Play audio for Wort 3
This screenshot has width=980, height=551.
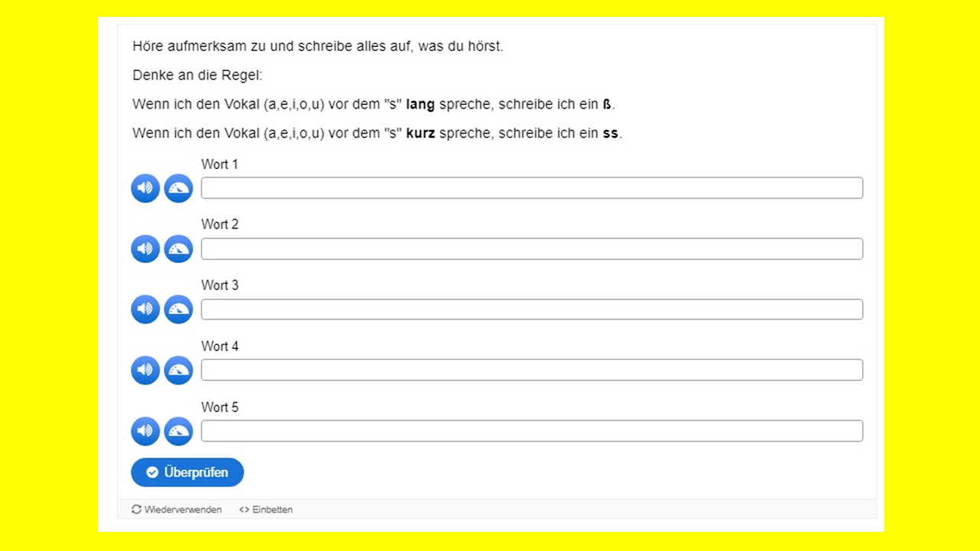tap(145, 309)
